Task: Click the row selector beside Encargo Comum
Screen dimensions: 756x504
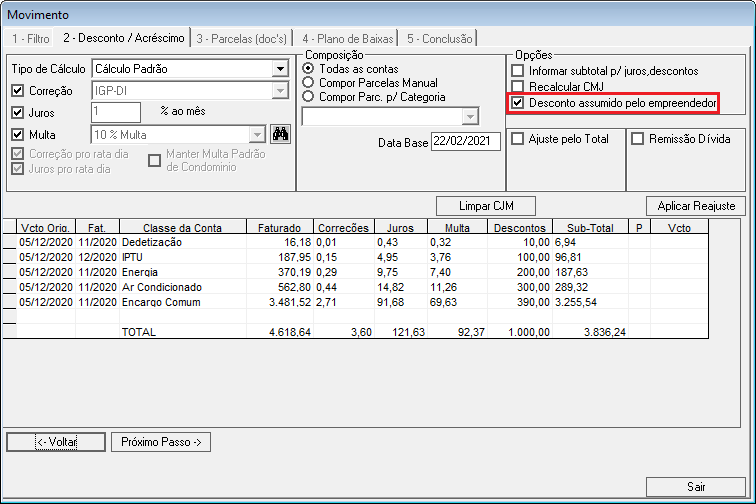Action: (x=10, y=302)
